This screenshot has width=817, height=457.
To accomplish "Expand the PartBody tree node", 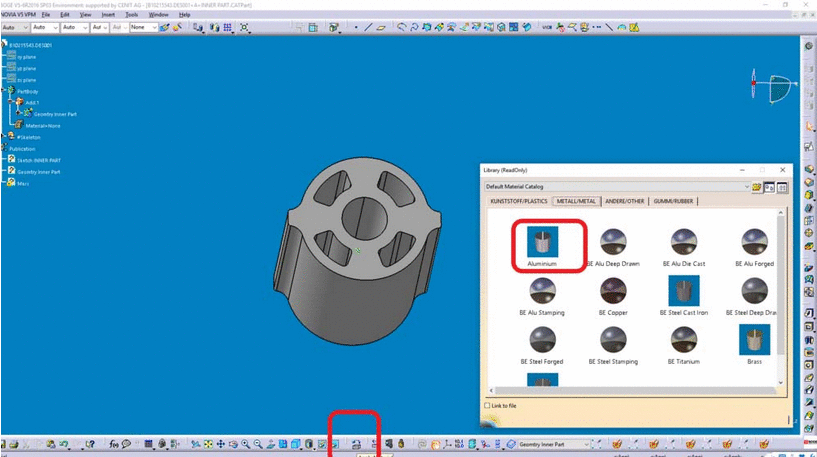I will click(x=4, y=91).
